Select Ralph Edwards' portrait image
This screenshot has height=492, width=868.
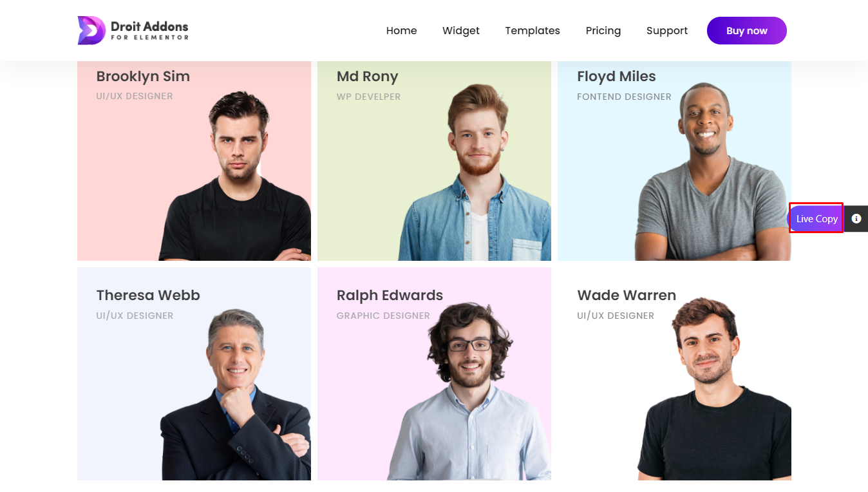point(471,391)
